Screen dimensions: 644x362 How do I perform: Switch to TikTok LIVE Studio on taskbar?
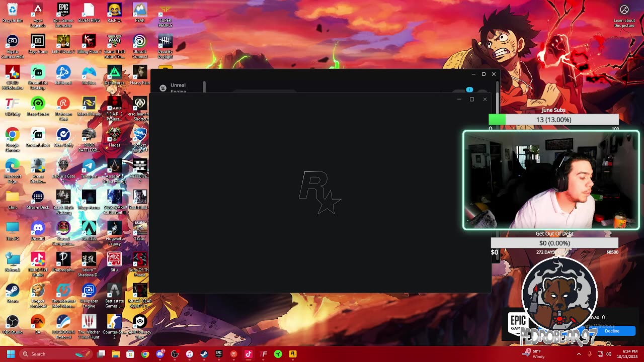(249, 354)
